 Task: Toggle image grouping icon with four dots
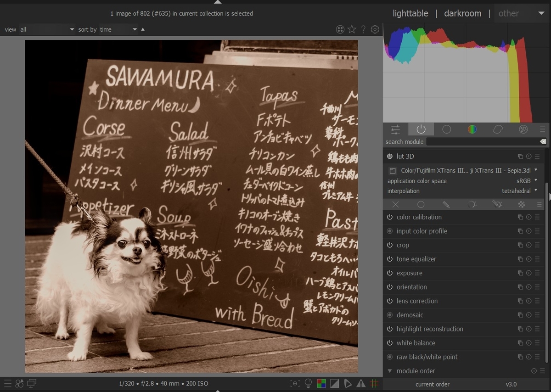pos(340,29)
